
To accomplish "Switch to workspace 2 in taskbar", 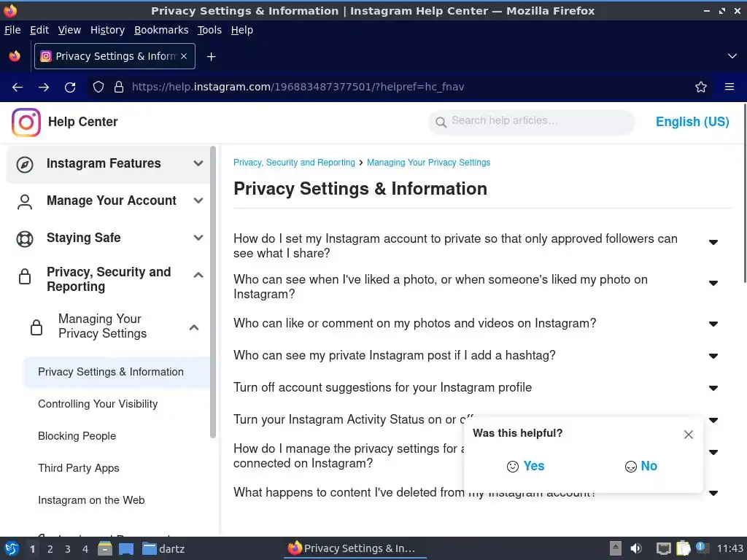I will click(50, 549).
